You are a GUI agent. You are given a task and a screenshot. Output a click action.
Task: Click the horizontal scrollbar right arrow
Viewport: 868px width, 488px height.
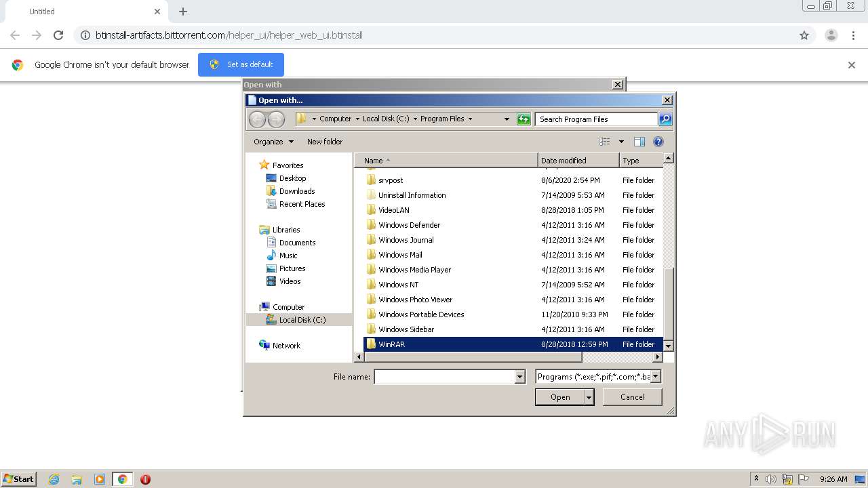click(x=657, y=357)
